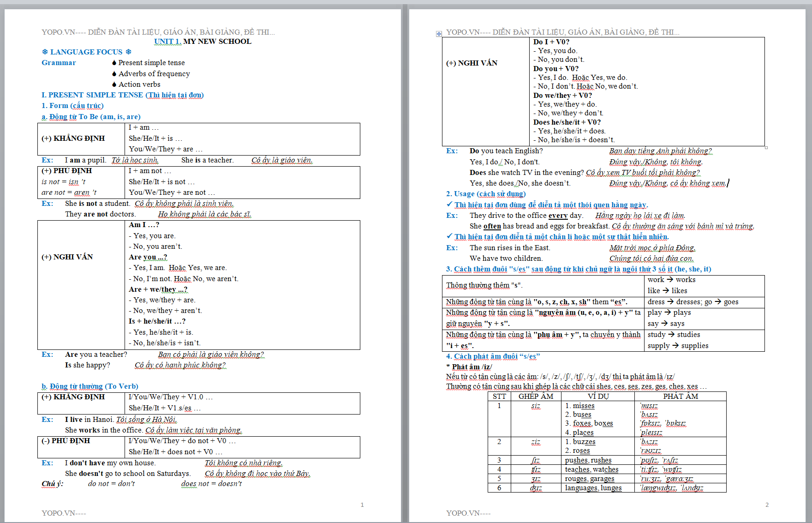Screen dimensions: 812x523
Task: Click the "Action verbs" bullet
Action: coord(139,84)
